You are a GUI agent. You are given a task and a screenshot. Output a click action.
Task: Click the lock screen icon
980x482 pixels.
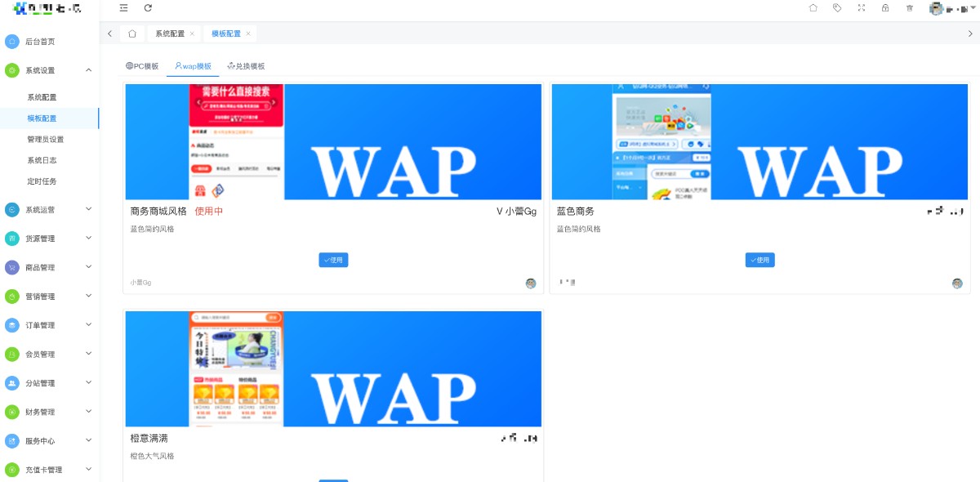tap(885, 8)
